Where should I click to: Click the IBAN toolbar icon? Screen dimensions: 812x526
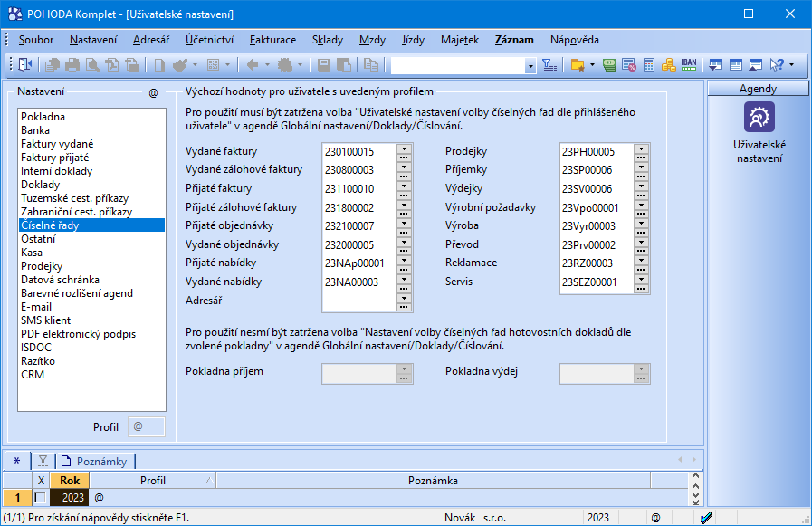[x=689, y=64]
